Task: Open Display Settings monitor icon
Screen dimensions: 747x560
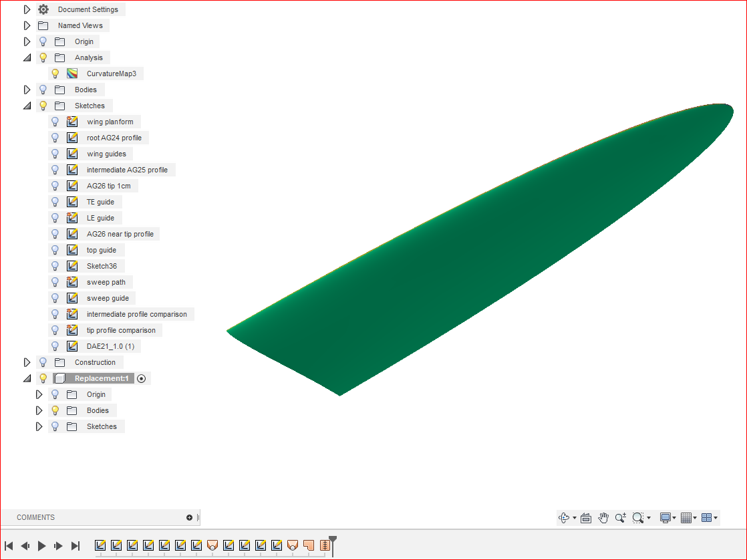Action: click(665, 518)
